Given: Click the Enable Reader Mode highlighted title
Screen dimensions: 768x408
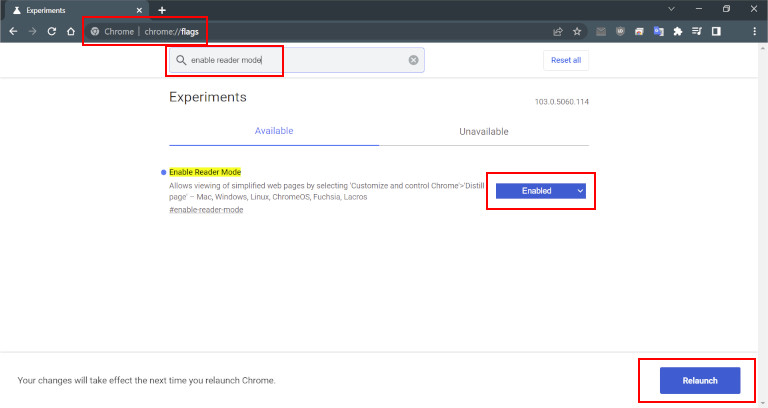Looking at the screenshot, I should coord(205,172).
